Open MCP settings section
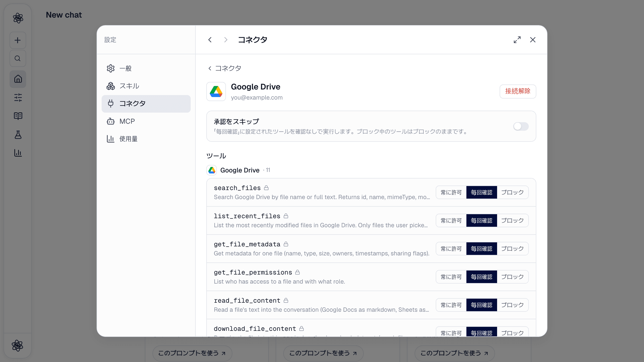The image size is (644, 362). (146, 121)
